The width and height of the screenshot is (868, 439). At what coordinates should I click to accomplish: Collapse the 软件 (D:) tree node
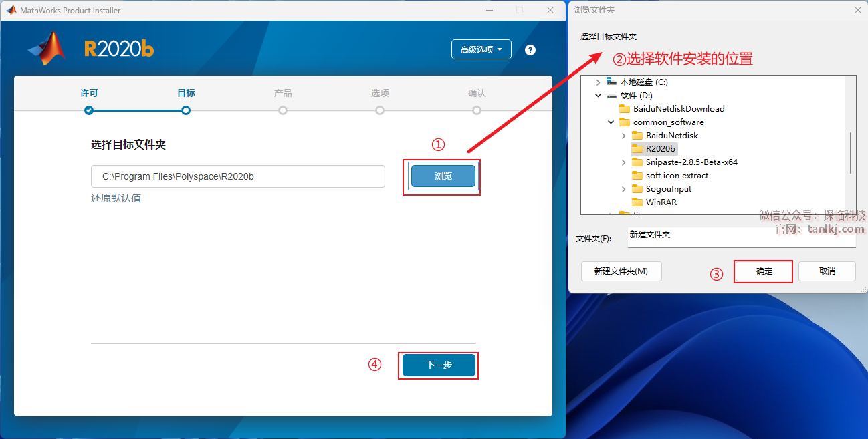pyautogui.click(x=598, y=96)
